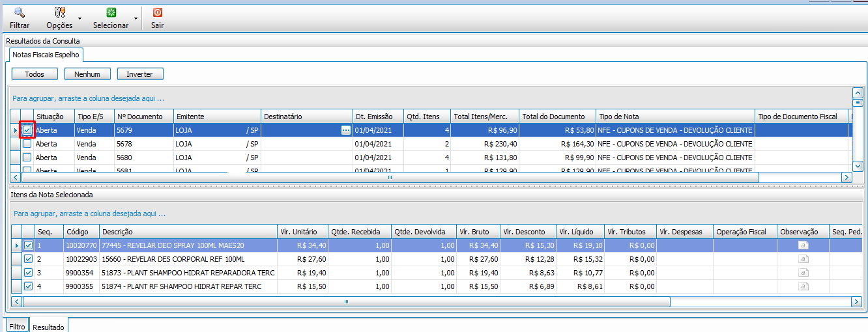Screen dimensions: 868x332
Task: Toggle checkbox for item Seq. 4
Action: click(28, 286)
